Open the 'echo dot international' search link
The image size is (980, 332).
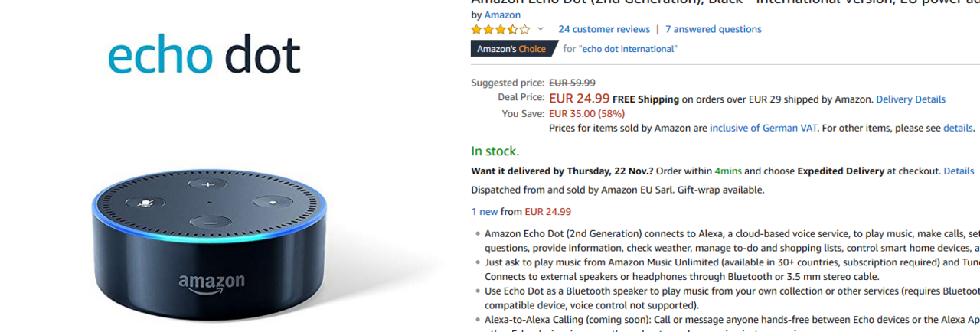coord(629,49)
